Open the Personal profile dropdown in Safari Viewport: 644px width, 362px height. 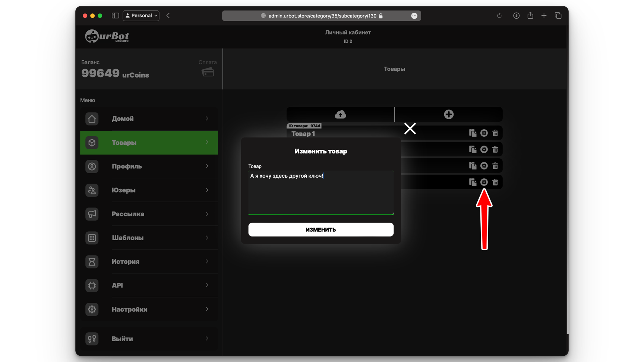pyautogui.click(x=141, y=16)
